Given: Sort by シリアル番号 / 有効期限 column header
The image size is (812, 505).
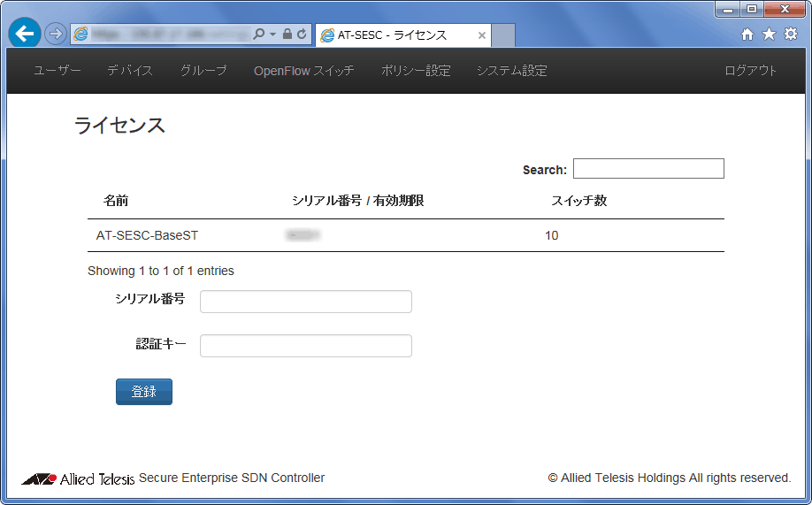Looking at the screenshot, I should pyautogui.click(x=358, y=201).
